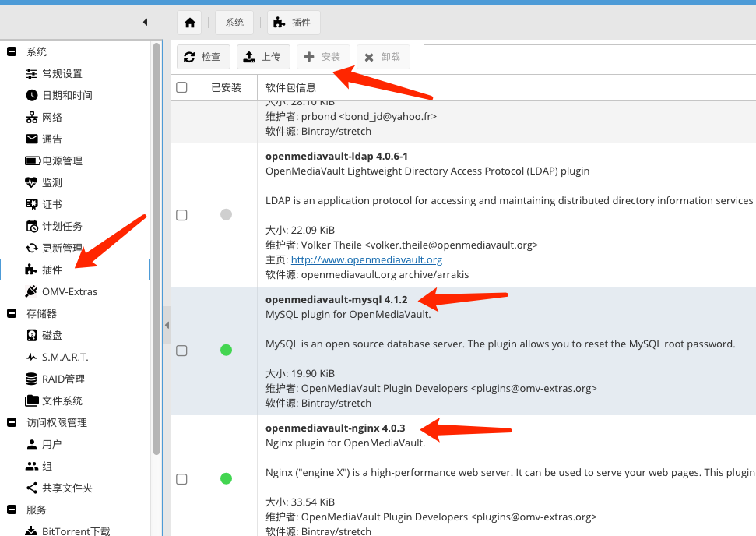Image resolution: width=756 pixels, height=536 pixels.
Task: Check the openmediavault-nginx row checkbox
Action: [181, 479]
